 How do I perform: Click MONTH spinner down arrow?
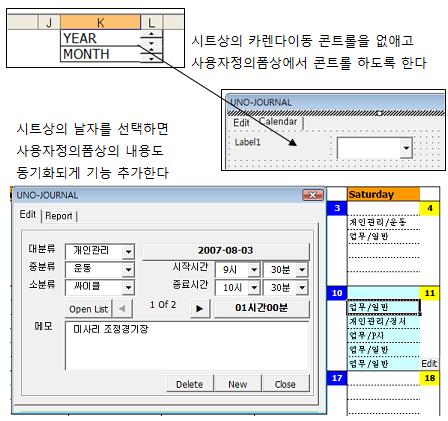point(151,58)
